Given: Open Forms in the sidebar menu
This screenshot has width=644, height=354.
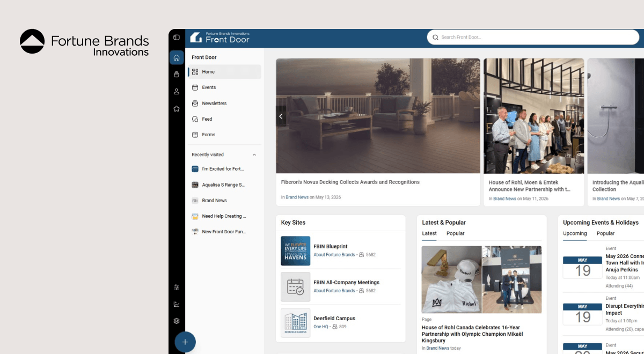Looking at the screenshot, I should coord(224,135).
